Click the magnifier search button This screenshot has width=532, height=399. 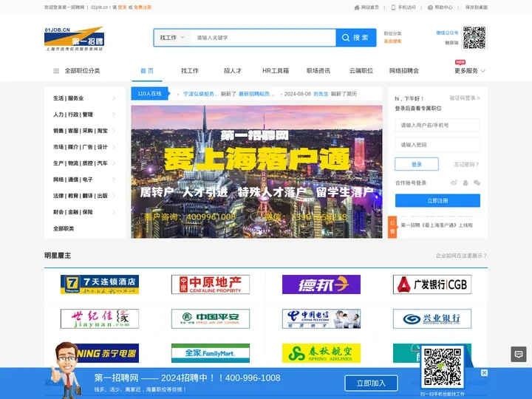click(356, 38)
